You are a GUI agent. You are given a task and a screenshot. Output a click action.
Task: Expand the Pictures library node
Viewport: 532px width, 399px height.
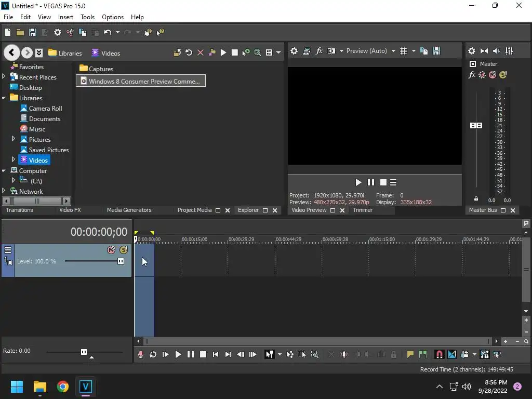point(14,139)
